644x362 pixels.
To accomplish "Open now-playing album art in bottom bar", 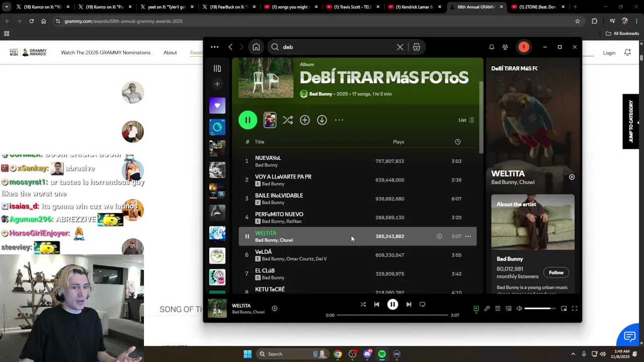I will click(x=217, y=309).
